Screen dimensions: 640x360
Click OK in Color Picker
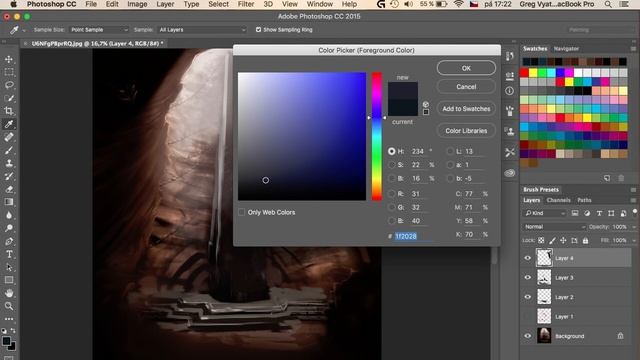(x=466, y=68)
